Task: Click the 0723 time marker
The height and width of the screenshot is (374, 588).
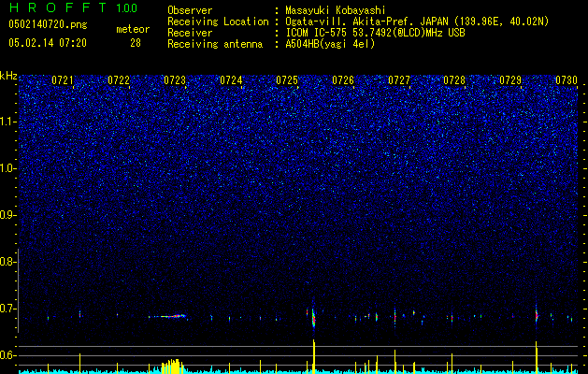Action: pos(175,80)
